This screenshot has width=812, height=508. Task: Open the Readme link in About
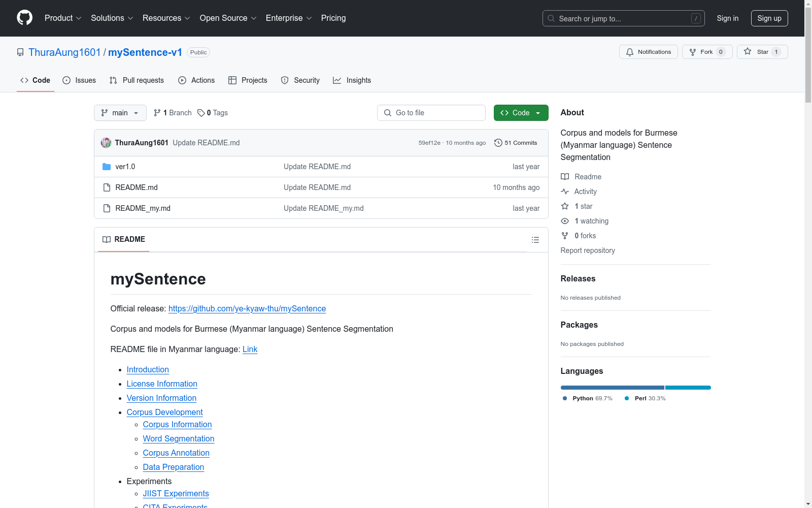[x=581, y=177]
